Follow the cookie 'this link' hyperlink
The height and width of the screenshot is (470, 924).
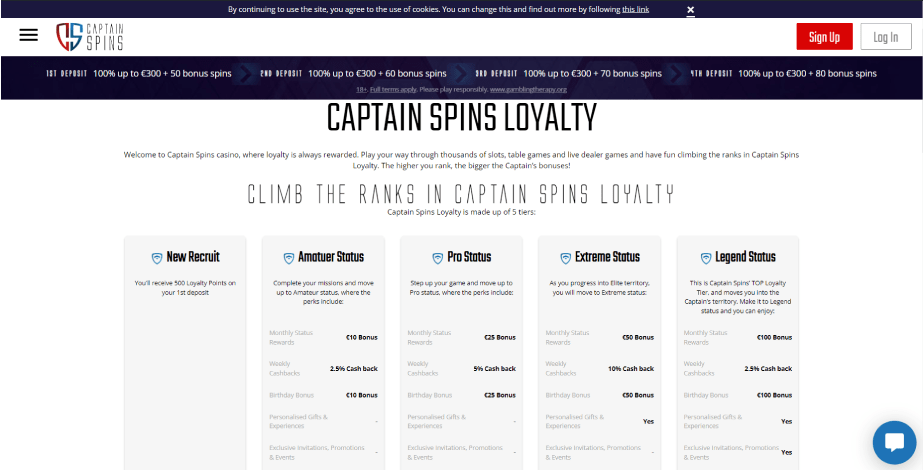tap(635, 9)
